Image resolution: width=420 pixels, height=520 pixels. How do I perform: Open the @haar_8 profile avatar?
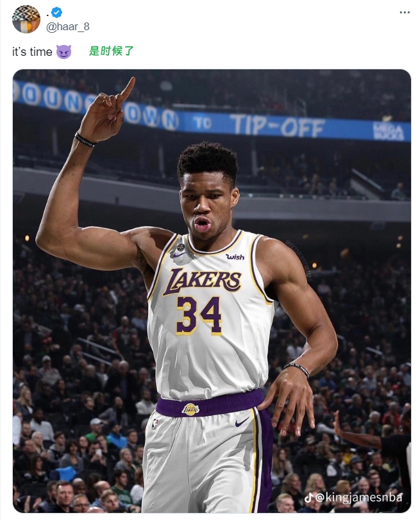(x=26, y=19)
